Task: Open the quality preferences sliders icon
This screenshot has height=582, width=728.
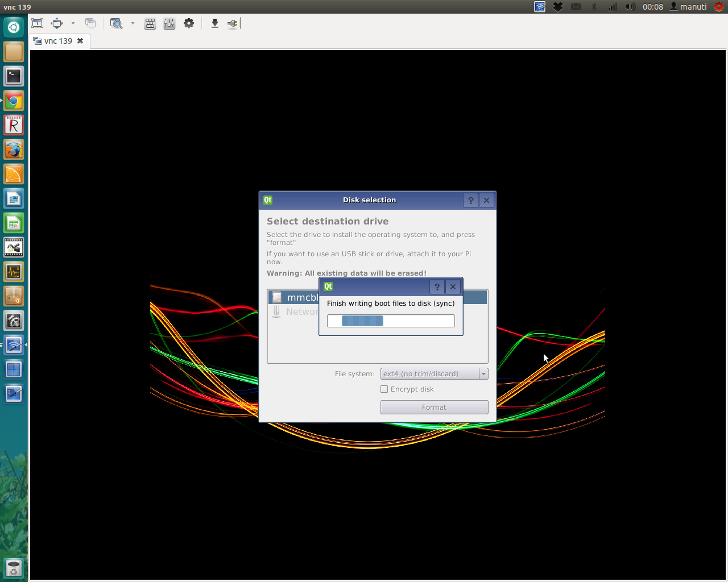Action: tap(169, 23)
